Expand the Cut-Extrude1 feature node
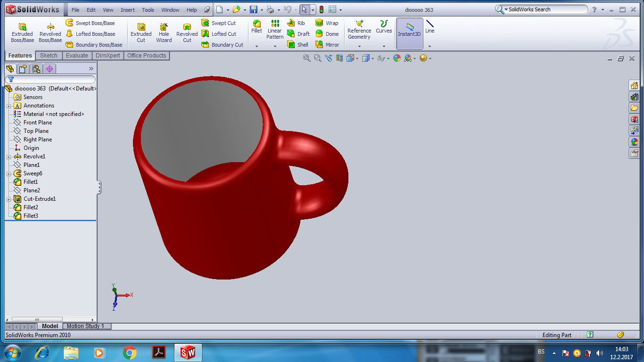The image size is (644, 362). tap(8, 199)
